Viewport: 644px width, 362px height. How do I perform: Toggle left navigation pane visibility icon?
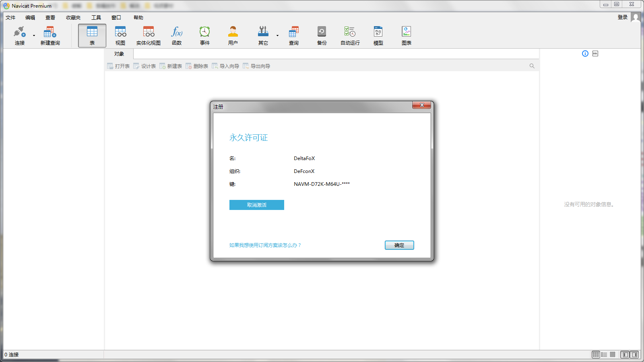(x=625, y=354)
